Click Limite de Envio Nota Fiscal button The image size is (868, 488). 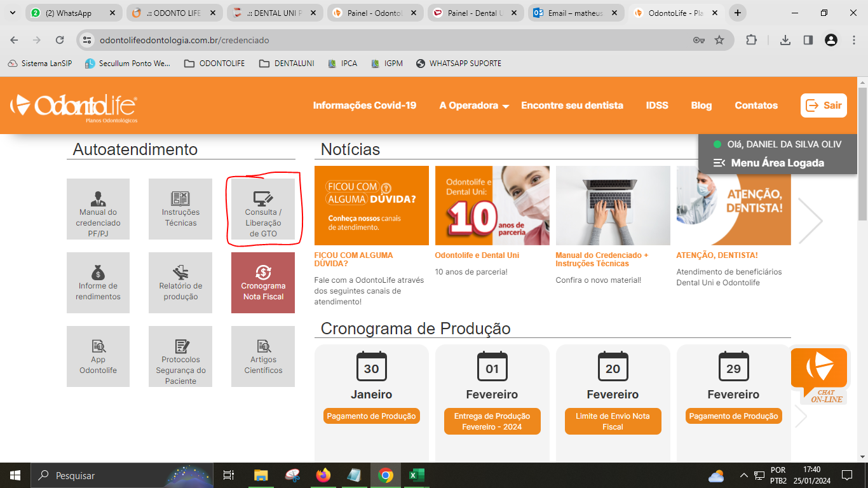(x=613, y=421)
